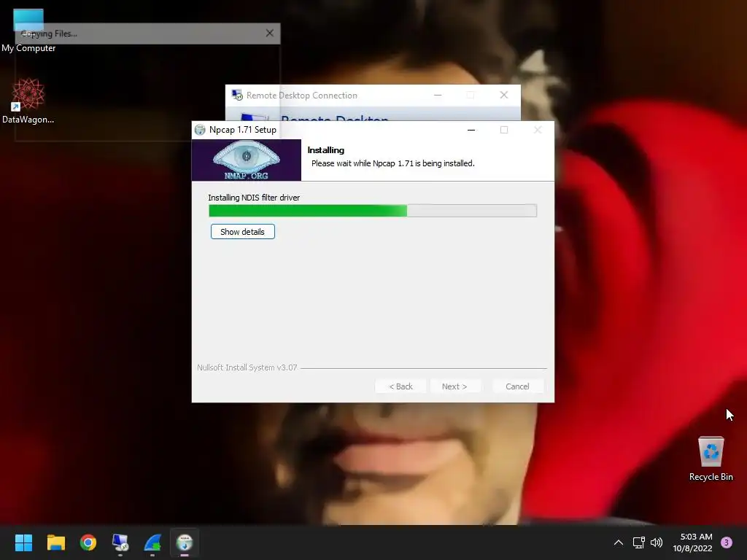The height and width of the screenshot is (560, 747).
Task: Click the volume speaker tray icon
Action: (657, 542)
